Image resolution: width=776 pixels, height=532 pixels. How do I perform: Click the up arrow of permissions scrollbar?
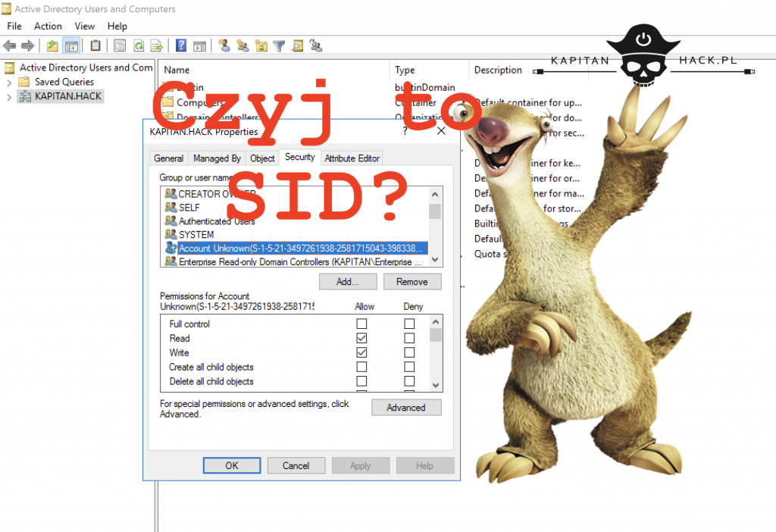436,321
